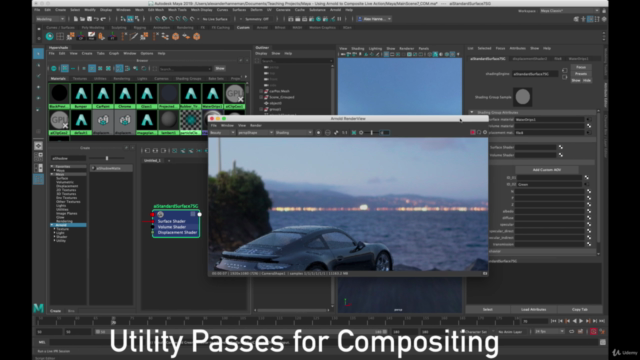
Task: Click the redo arrow icon
Action: [x=103, y=19]
